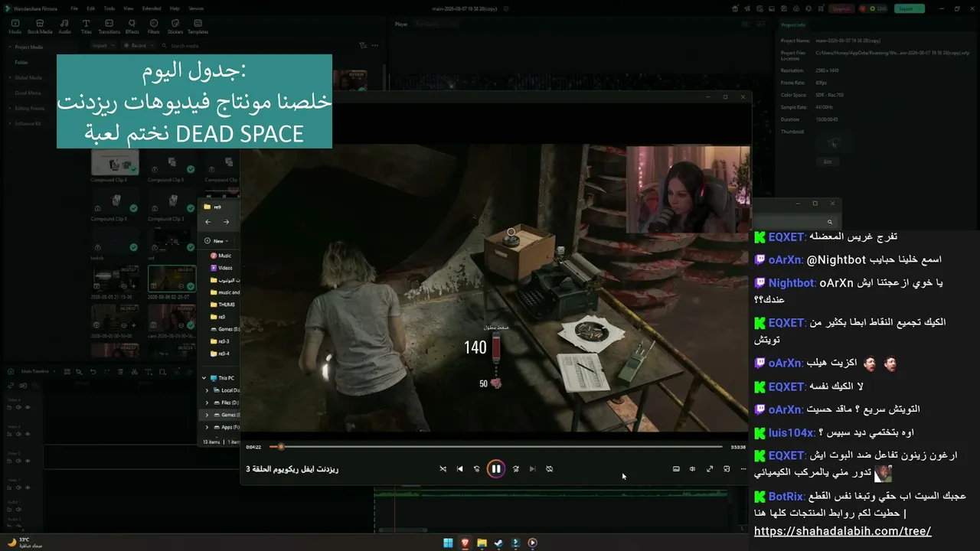This screenshot has width=980, height=551.
Task: Expand Project Media tree in Filmora
Action: [9, 47]
